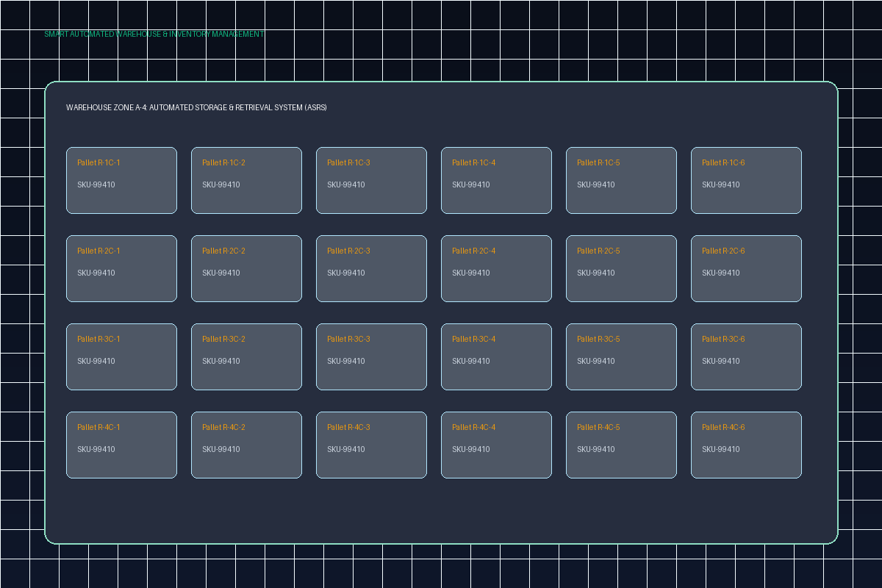Click the Pallet R-3C-2 card
882x588 pixels.
coord(246,356)
